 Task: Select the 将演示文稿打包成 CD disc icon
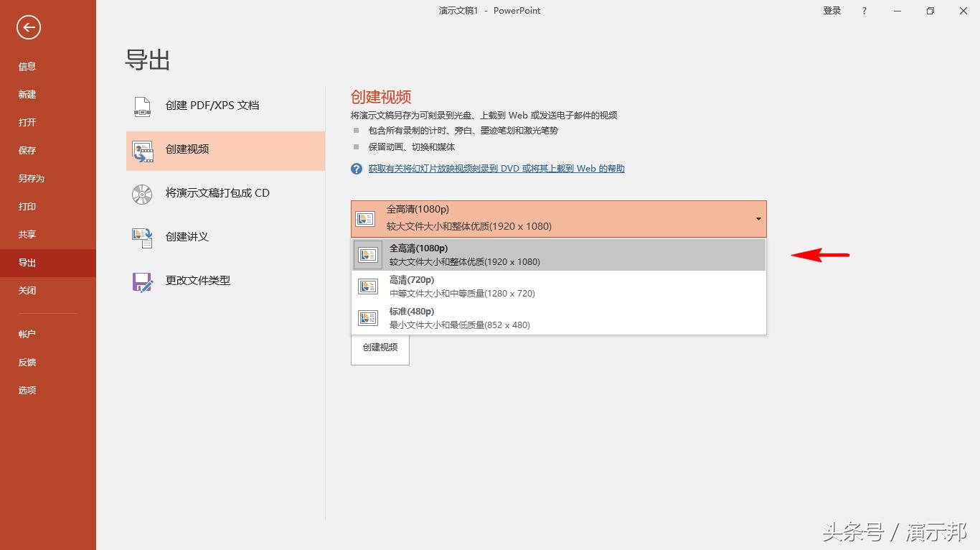click(x=141, y=194)
